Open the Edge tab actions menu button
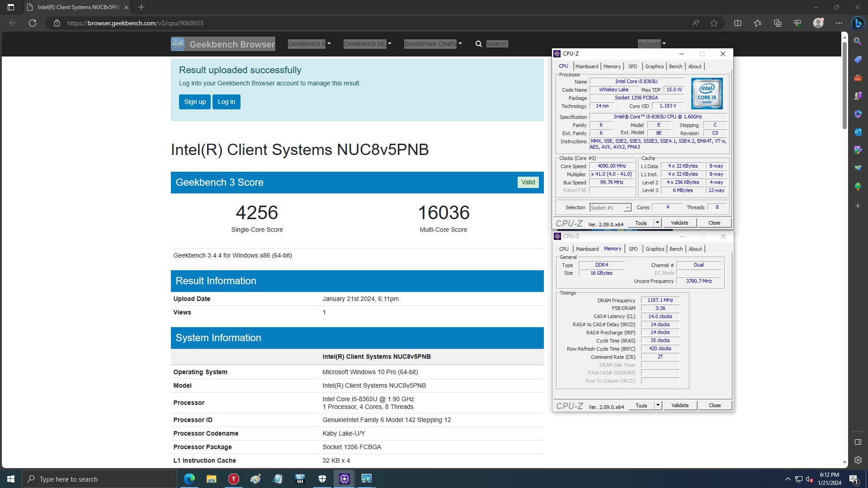The height and width of the screenshot is (488, 868). [11, 7]
